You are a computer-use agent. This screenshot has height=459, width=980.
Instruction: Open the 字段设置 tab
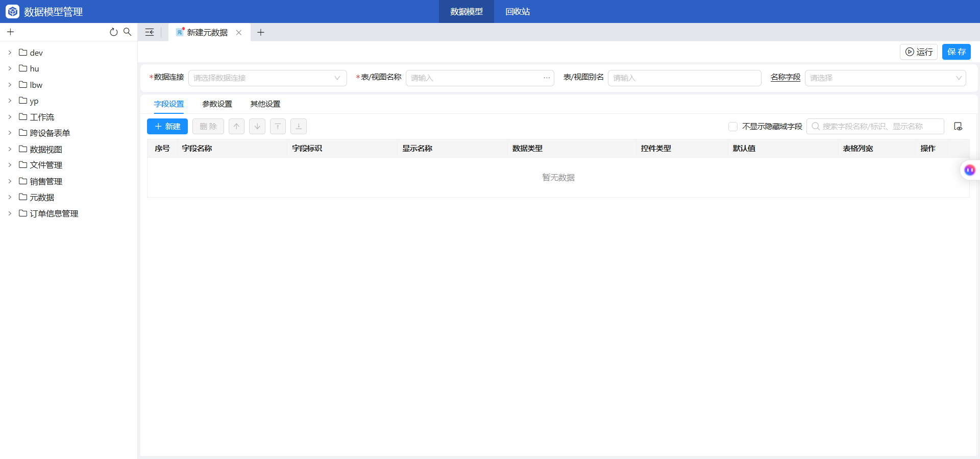click(169, 104)
